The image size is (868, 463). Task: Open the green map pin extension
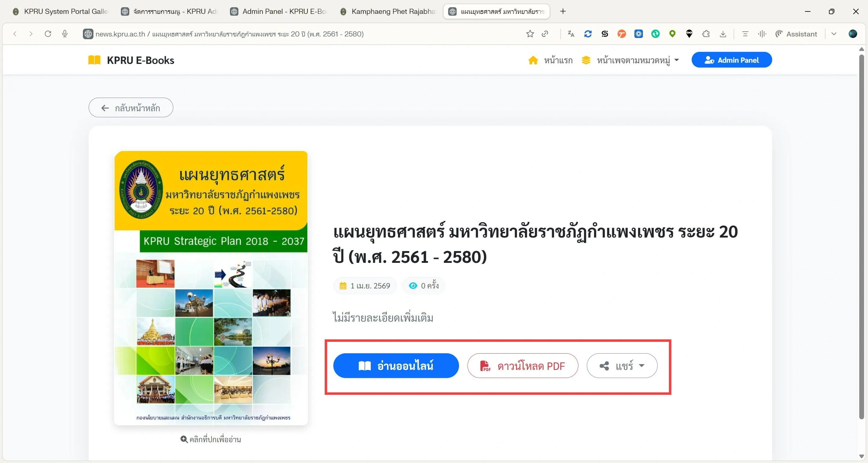click(x=672, y=34)
